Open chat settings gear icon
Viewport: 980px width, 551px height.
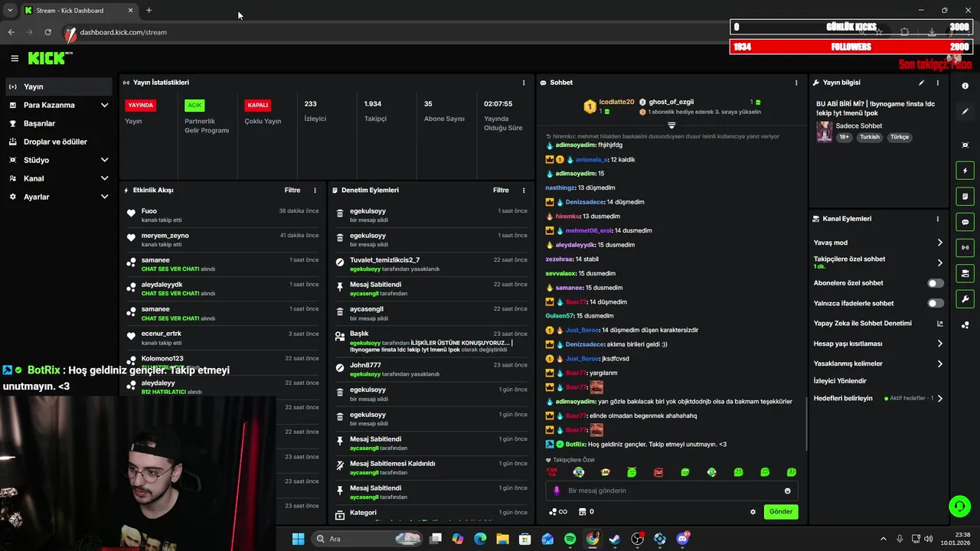coord(753,512)
